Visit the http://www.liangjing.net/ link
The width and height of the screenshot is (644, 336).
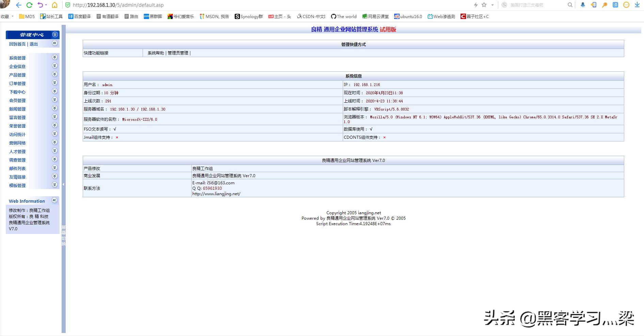(x=216, y=194)
